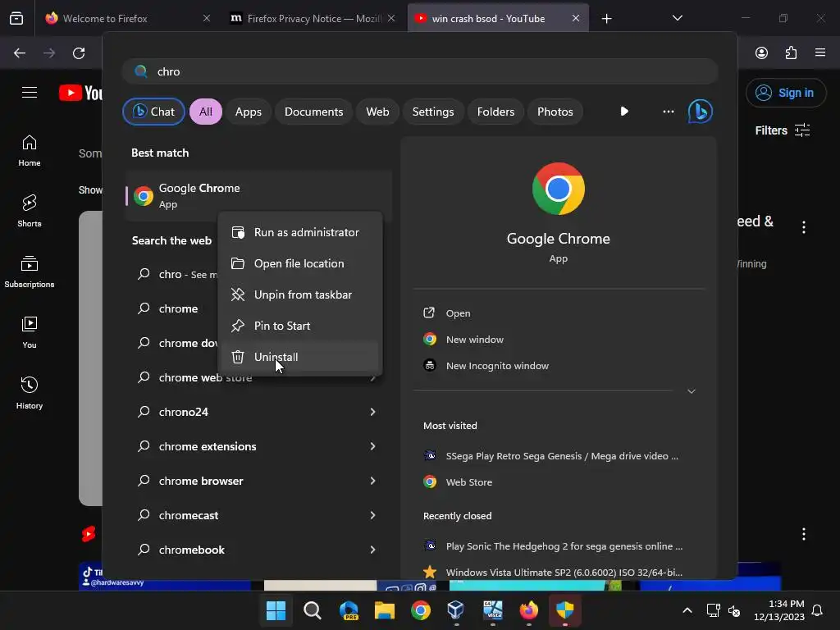Open Firefox account icon
The width and height of the screenshot is (840, 630).
click(761, 52)
